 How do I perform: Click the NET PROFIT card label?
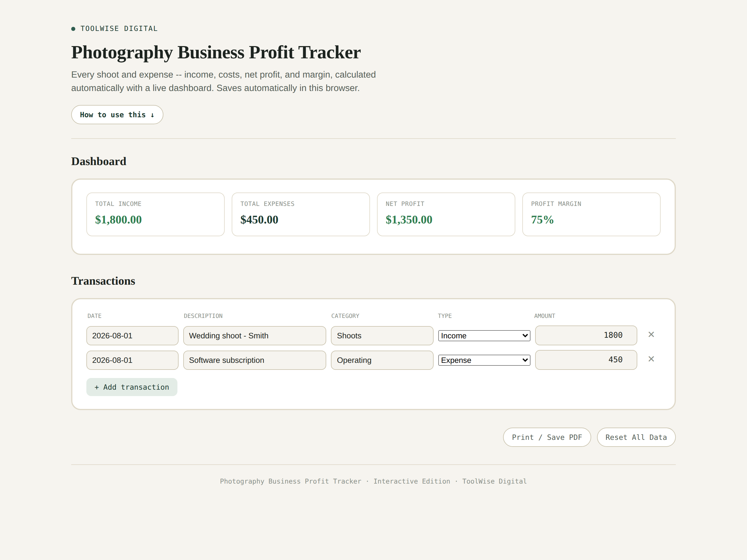click(405, 204)
